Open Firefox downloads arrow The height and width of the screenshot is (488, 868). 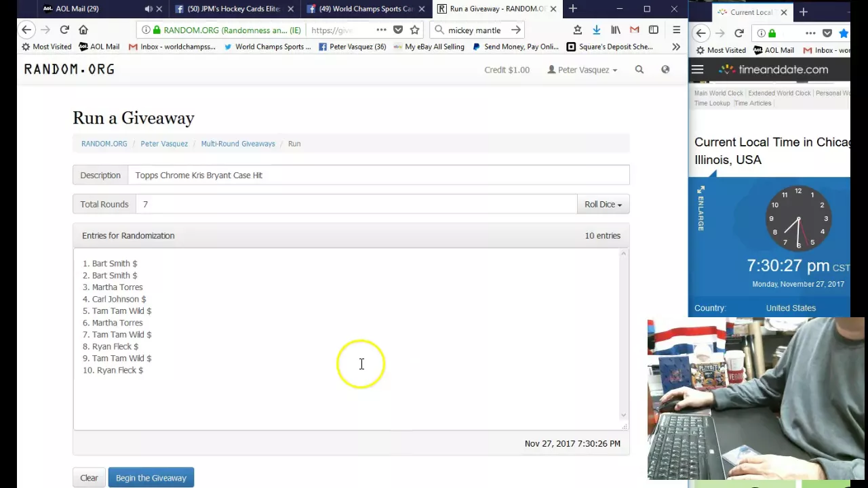[x=596, y=30]
